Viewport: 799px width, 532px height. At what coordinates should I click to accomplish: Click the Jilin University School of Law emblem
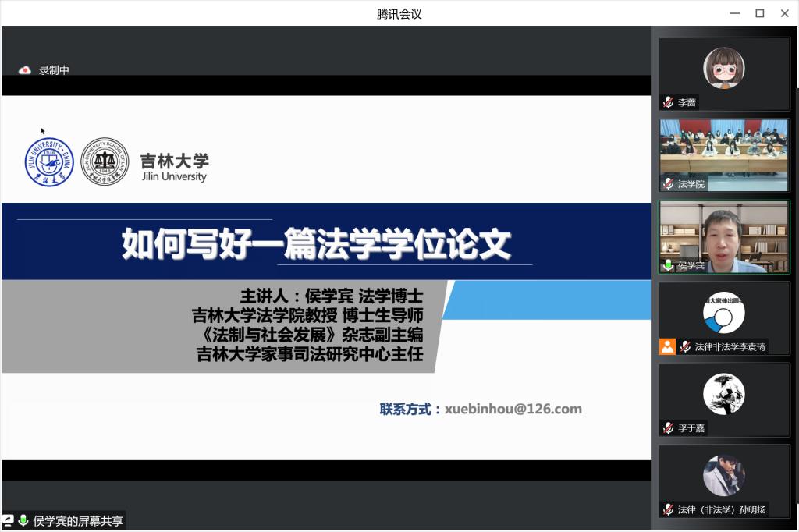[x=105, y=161]
